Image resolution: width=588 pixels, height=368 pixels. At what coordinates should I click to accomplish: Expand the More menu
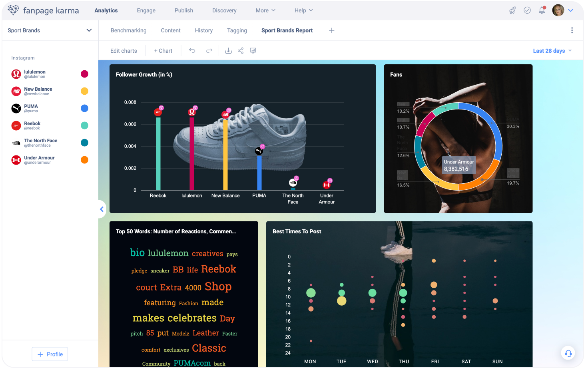point(265,10)
